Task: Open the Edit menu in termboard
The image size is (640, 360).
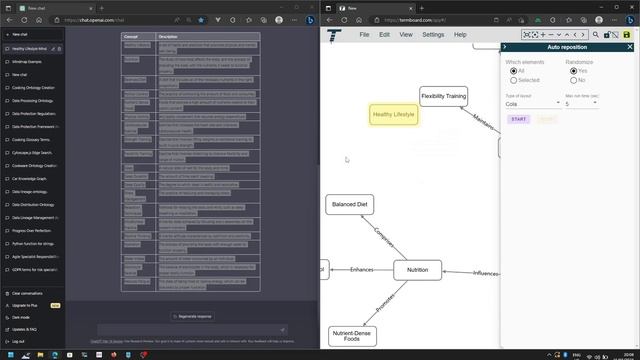Action: (384, 35)
